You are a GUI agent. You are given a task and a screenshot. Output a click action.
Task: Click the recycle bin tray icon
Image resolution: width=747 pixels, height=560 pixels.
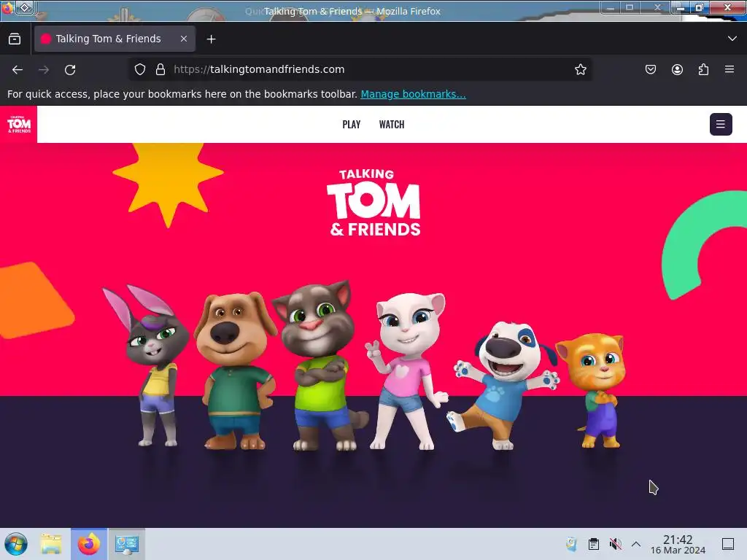pos(572,544)
